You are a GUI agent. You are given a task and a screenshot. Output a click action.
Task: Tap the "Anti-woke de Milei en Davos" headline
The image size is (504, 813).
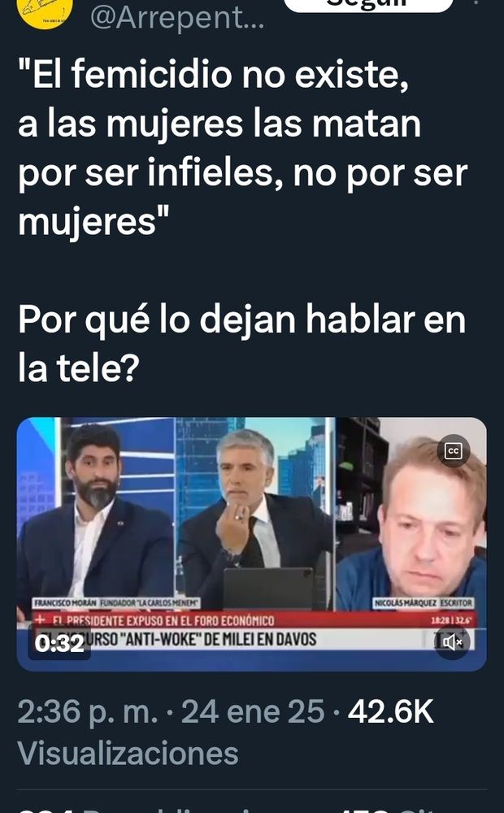(x=215, y=639)
